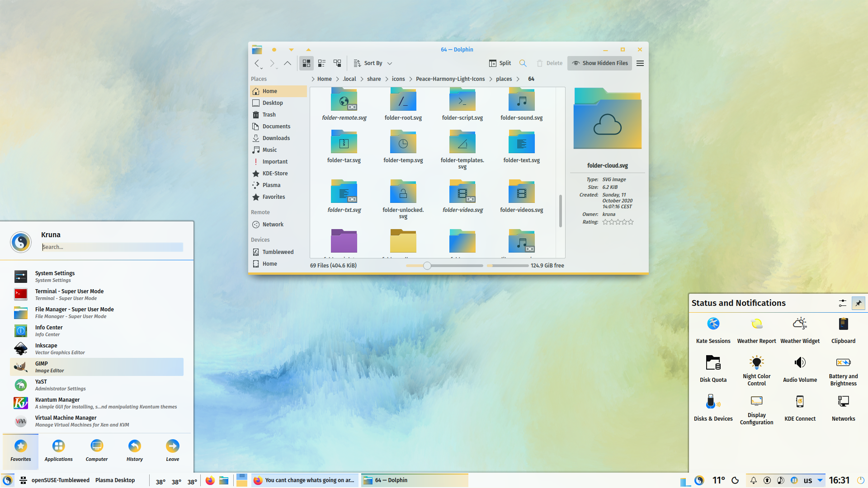
Task: Open Disk Quota applet
Action: 713,369
